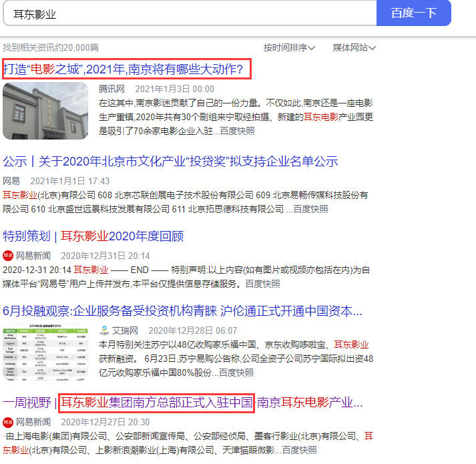Click the date 2020年12月27日 20:30

click(x=105, y=422)
